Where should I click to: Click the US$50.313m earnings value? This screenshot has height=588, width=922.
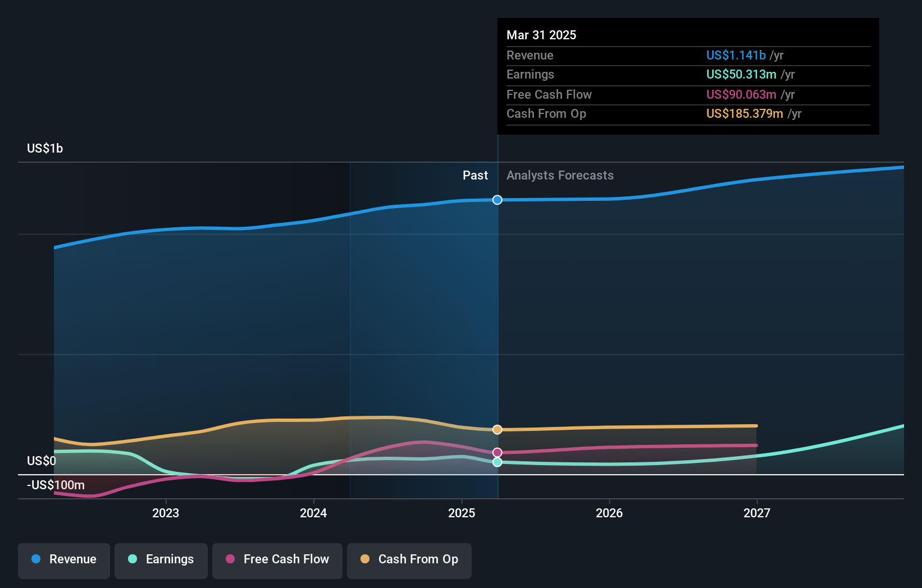(741, 74)
